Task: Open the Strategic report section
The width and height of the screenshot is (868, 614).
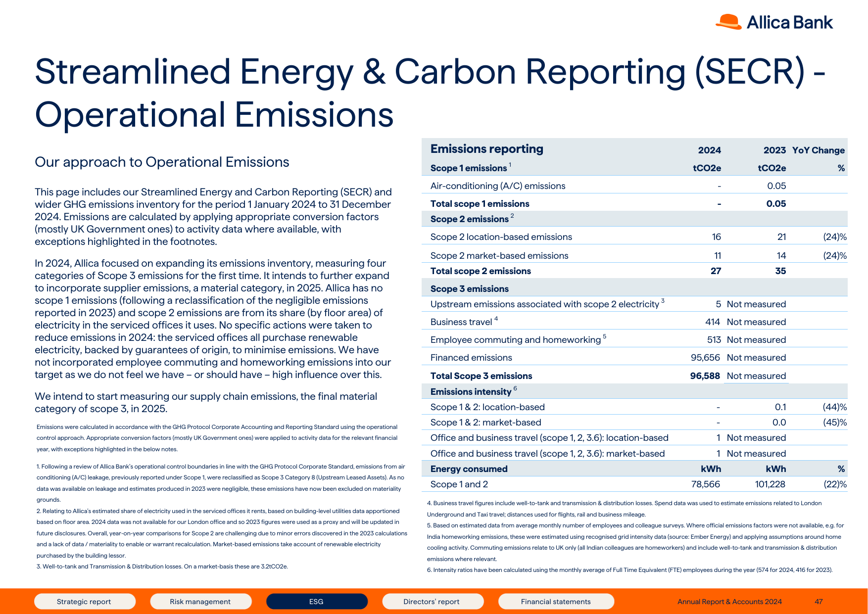Action: pos(85,601)
